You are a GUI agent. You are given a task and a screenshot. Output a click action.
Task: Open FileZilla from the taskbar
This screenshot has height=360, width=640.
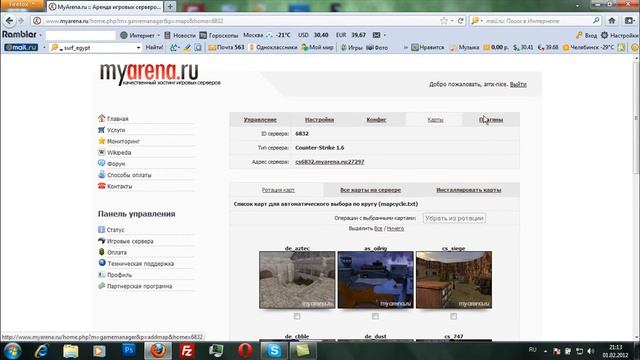click(187, 351)
